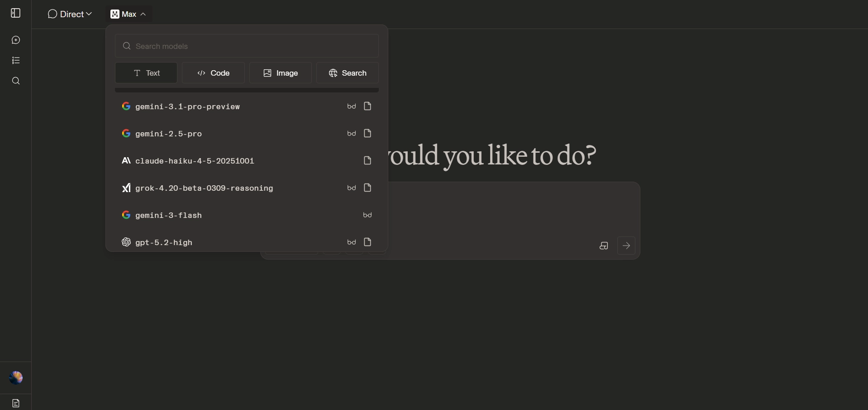Expand the left sidebar panel

point(16,13)
